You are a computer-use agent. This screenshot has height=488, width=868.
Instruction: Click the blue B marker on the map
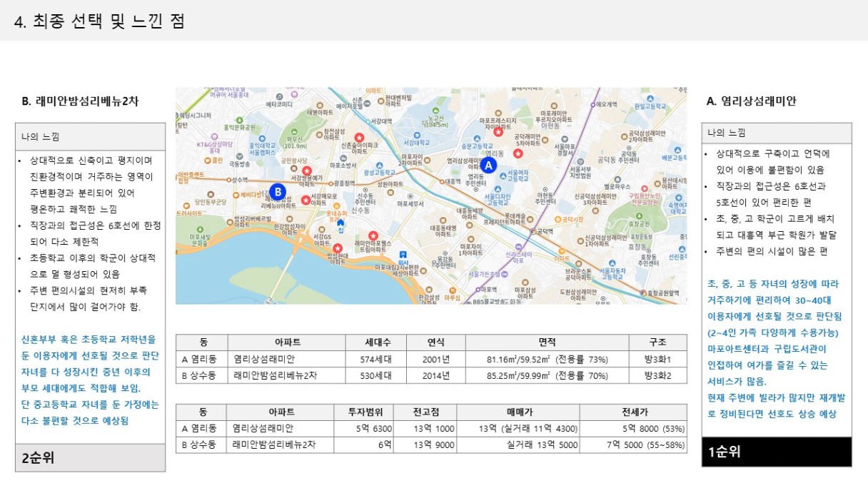pos(278,191)
